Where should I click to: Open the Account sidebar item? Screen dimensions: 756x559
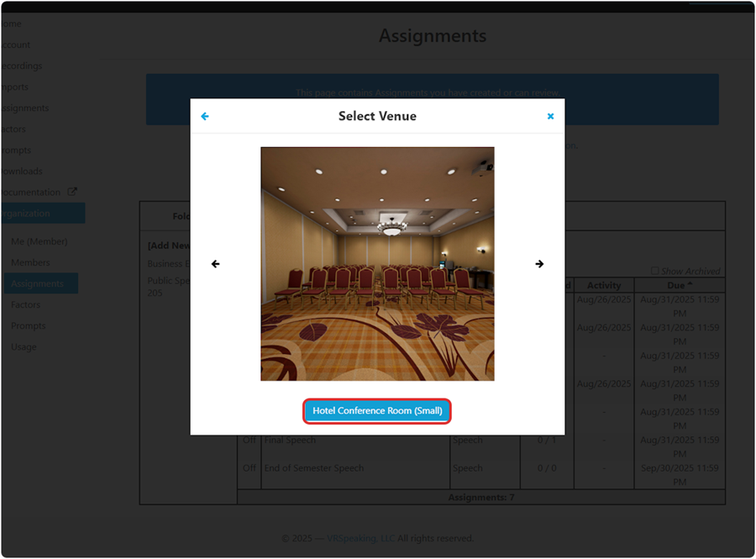coord(15,45)
